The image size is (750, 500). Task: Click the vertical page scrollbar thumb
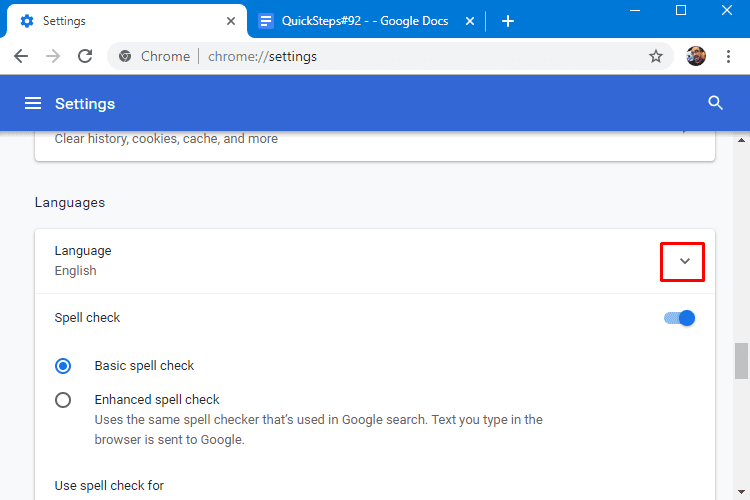741,361
